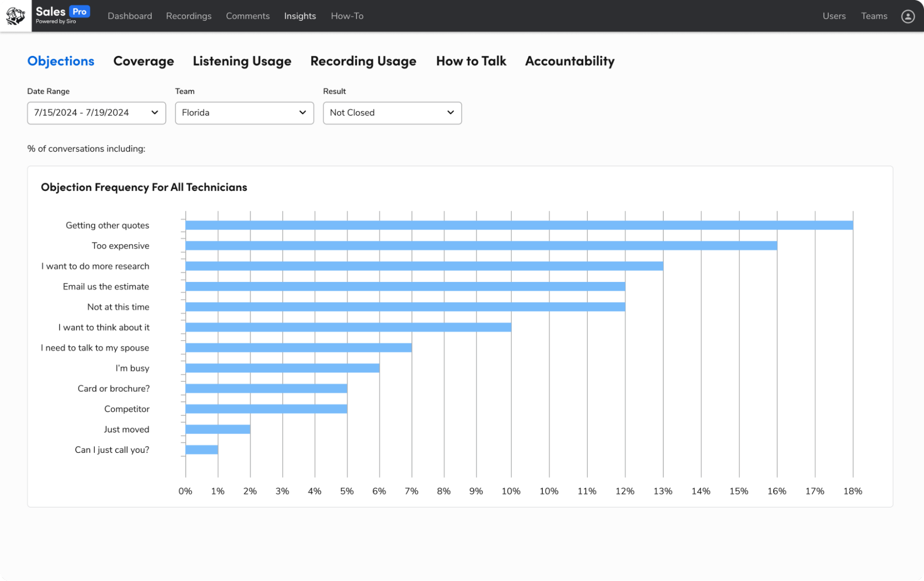The width and height of the screenshot is (924, 581).
Task: Click the lion logo icon
Action: tap(16, 16)
